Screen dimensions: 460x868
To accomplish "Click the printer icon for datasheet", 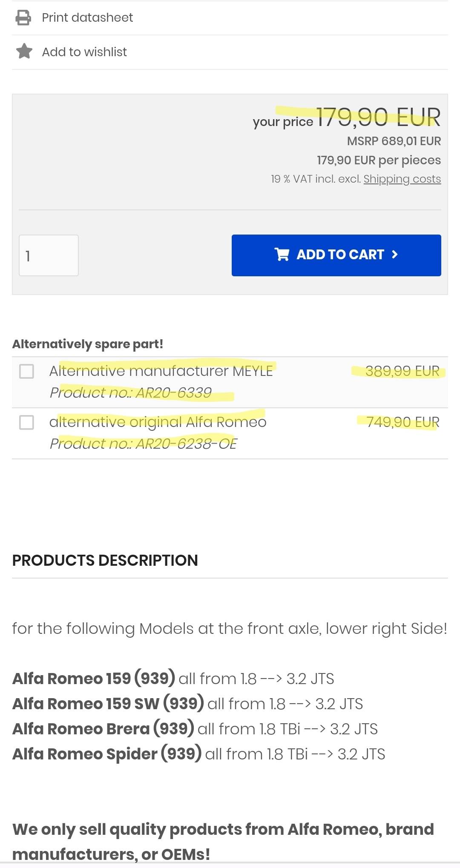I will pyautogui.click(x=23, y=17).
